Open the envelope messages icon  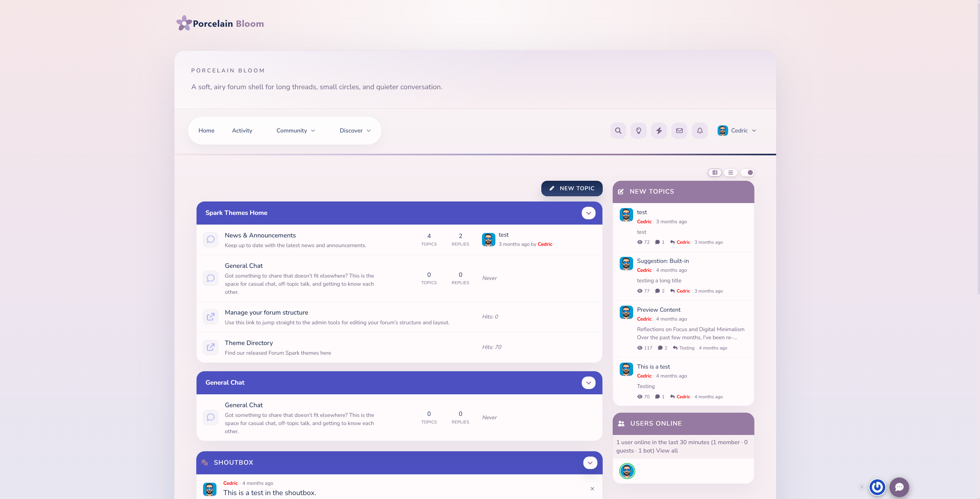pos(680,130)
